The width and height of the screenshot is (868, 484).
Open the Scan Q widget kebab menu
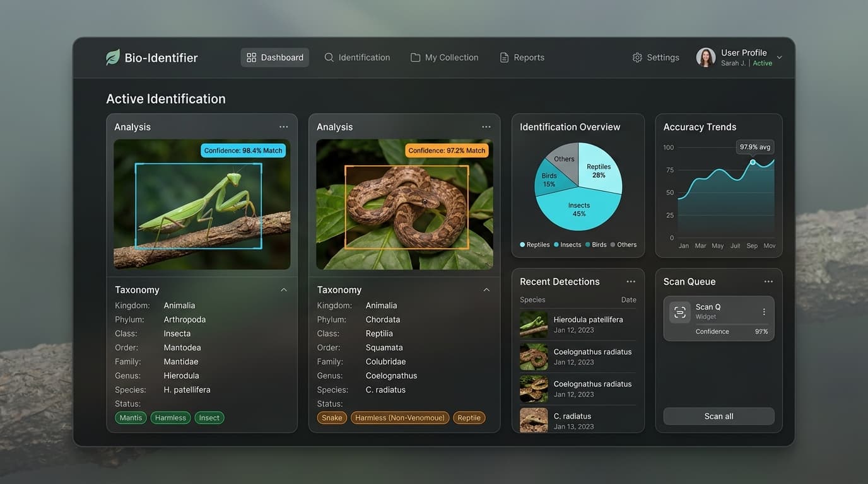[764, 312]
